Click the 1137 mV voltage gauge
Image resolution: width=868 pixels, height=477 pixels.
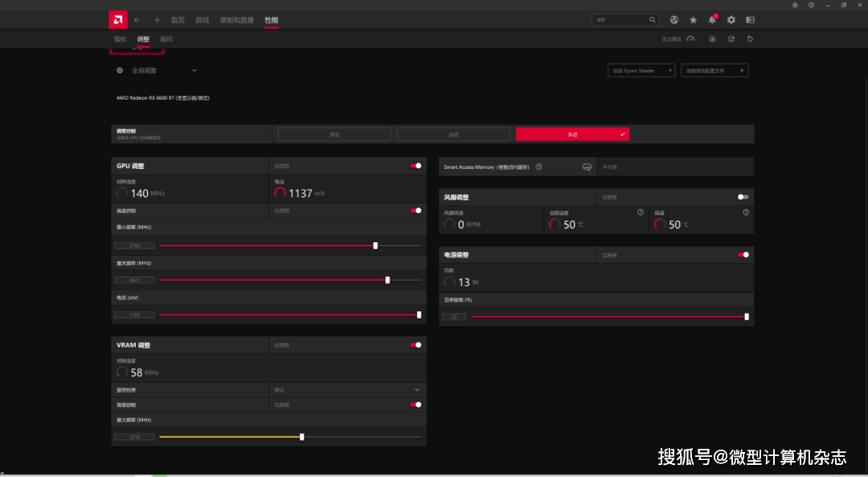[280, 193]
